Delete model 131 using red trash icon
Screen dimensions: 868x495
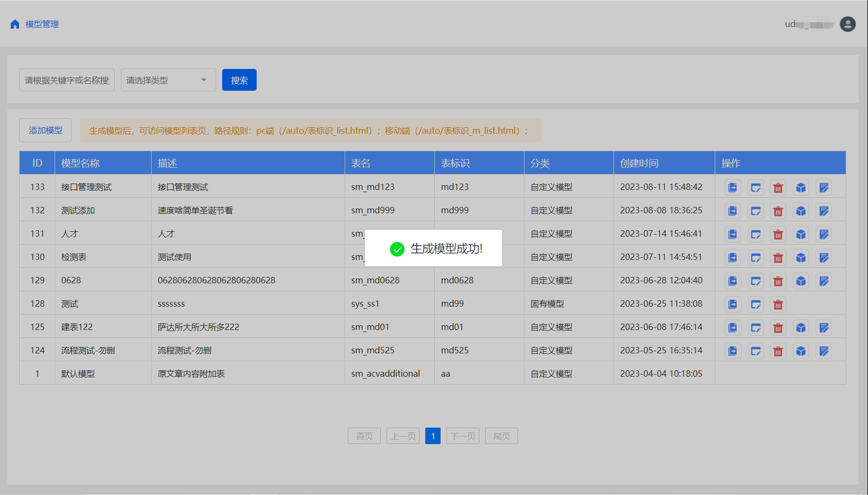[778, 234]
